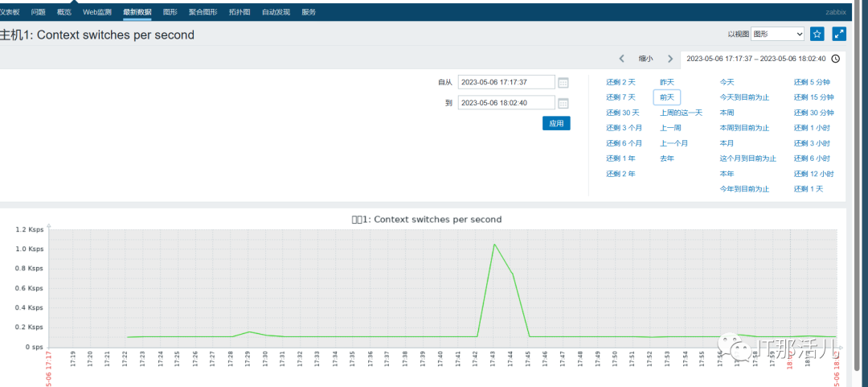This screenshot has height=387, width=868.
Task: Toggle fullscreen mode icon
Action: pos(839,34)
